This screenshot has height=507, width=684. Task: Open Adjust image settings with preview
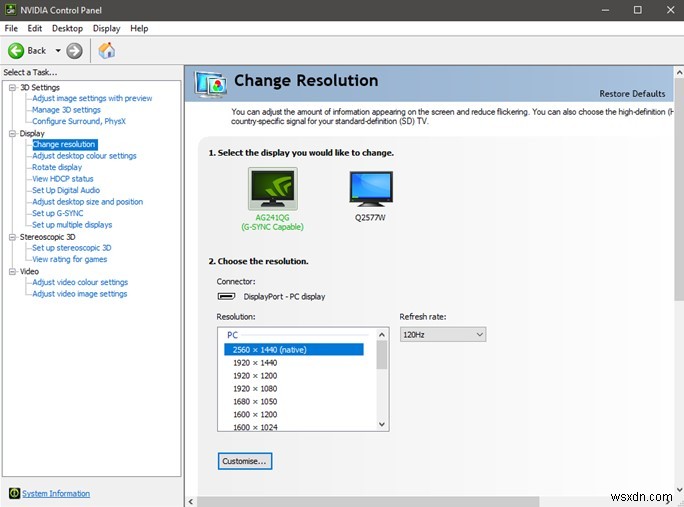coord(92,98)
